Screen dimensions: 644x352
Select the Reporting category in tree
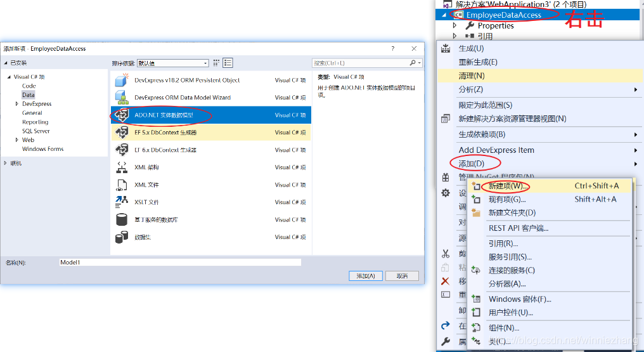click(x=35, y=122)
